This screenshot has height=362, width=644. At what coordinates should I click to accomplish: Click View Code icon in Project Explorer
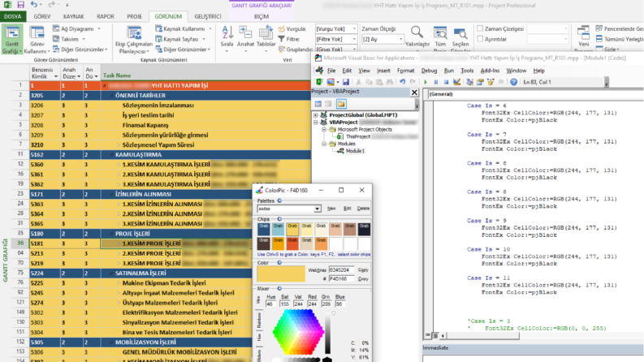[x=318, y=104]
